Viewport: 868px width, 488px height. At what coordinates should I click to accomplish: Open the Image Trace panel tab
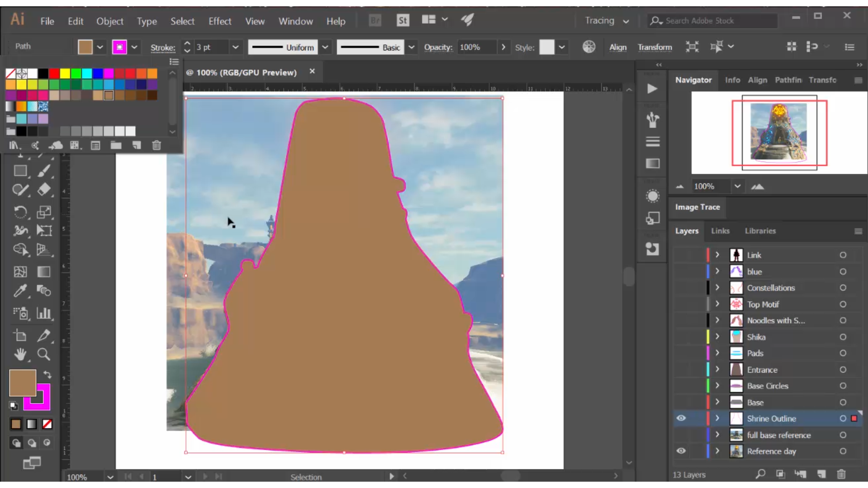(698, 207)
